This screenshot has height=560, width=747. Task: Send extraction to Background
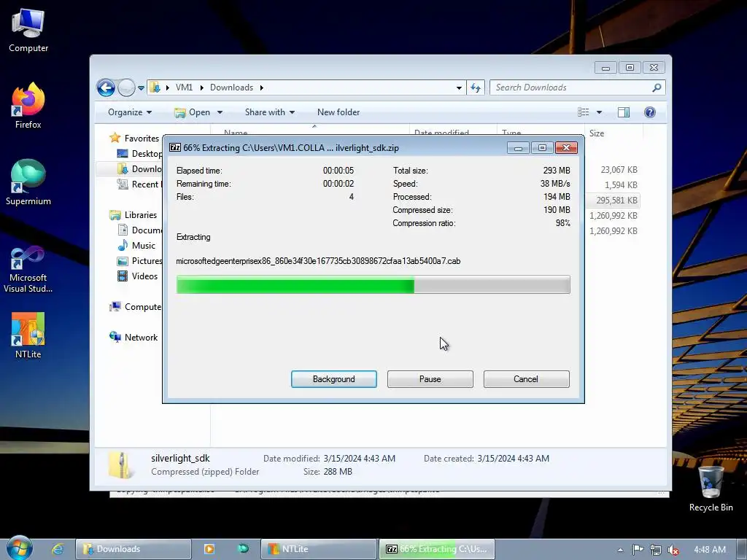334,379
